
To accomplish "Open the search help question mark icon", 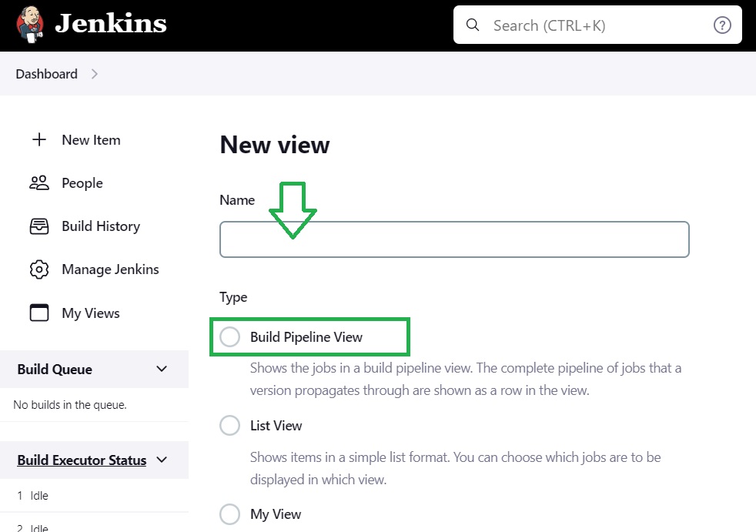I will [722, 25].
